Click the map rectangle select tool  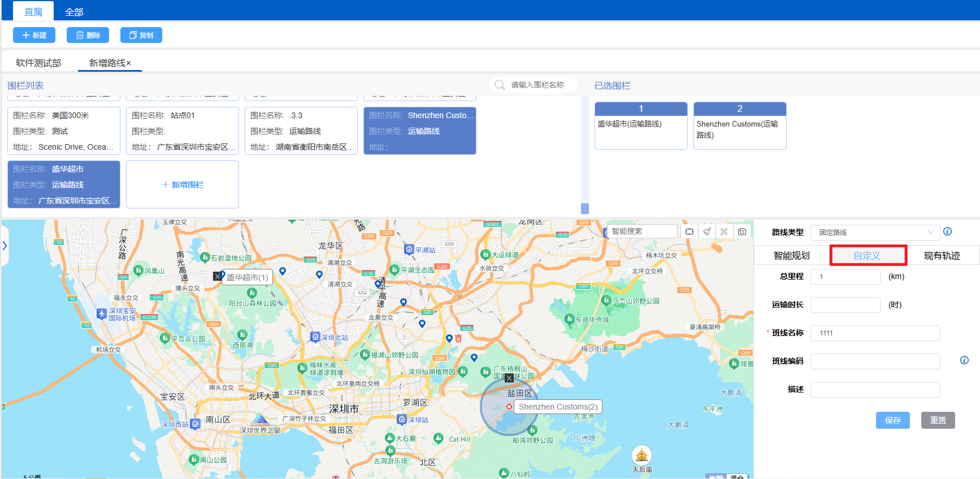coord(690,232)
